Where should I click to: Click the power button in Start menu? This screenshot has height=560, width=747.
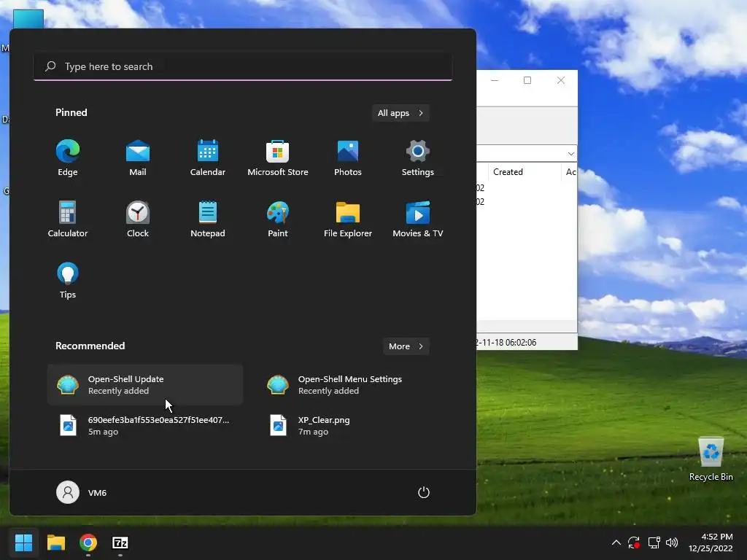tap(424, 492)
